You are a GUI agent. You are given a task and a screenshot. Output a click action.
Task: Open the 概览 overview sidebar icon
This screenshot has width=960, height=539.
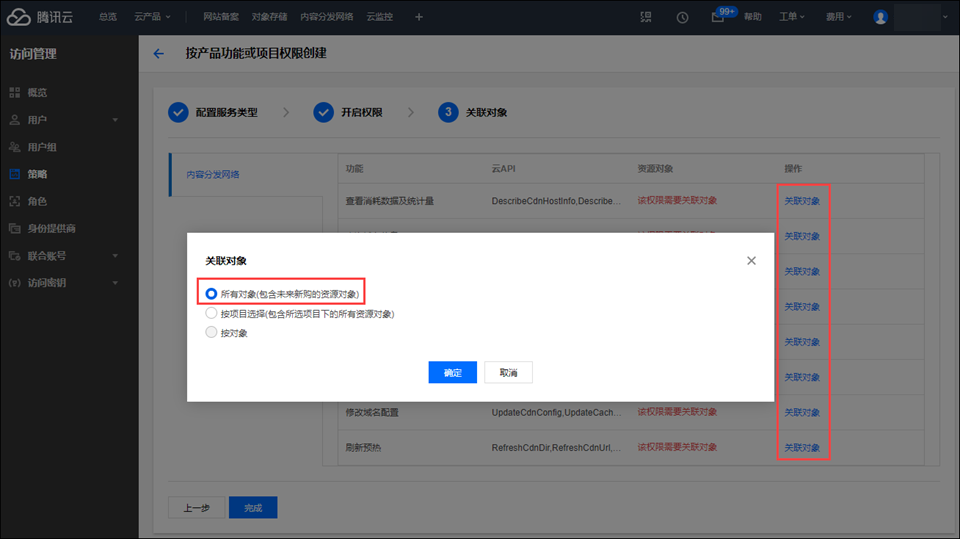coord(15,93)
